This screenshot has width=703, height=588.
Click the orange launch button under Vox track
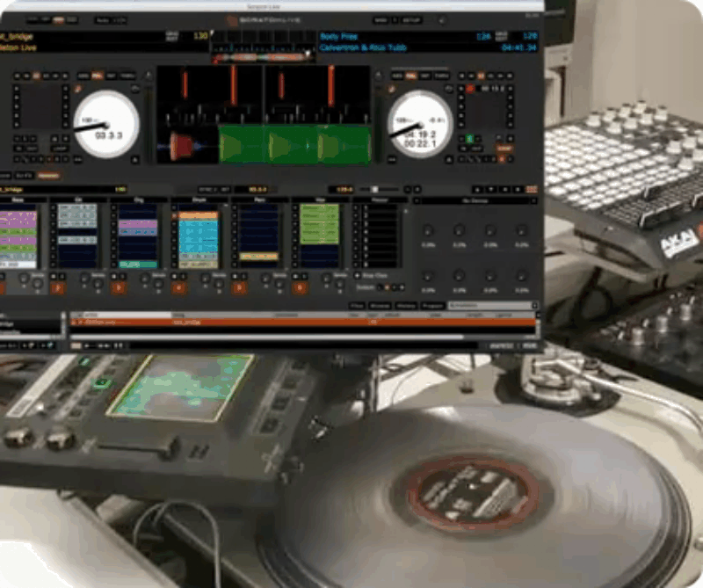tap(301, 287)
